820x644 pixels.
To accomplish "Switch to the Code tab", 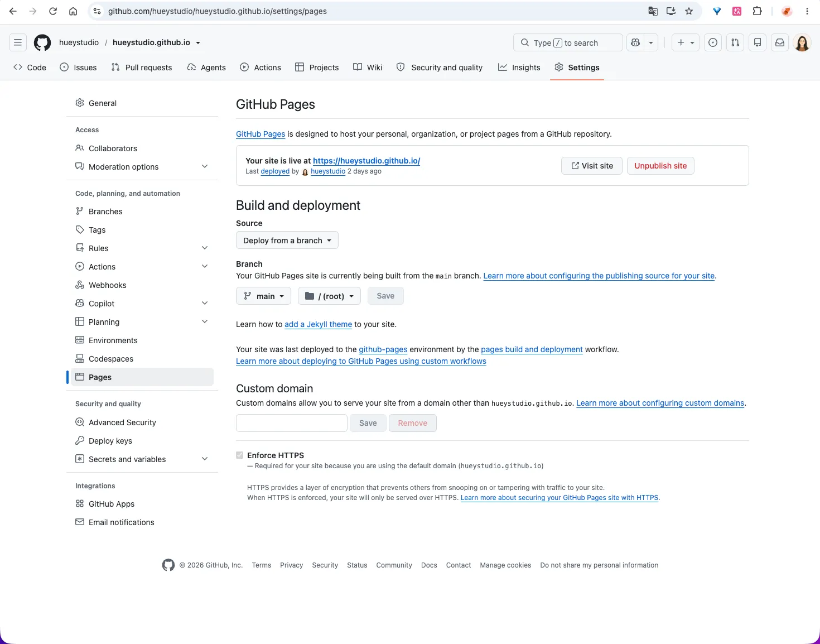I will coord(30,68).
